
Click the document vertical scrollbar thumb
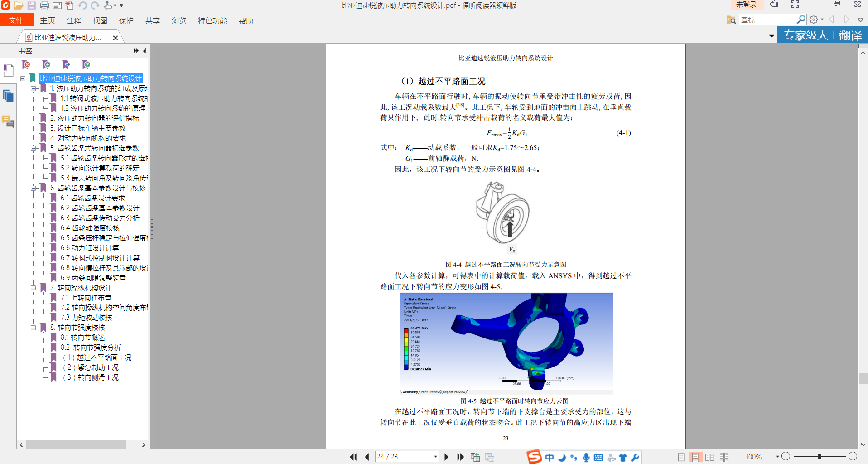pyautogui.click(x=863, y=378)
